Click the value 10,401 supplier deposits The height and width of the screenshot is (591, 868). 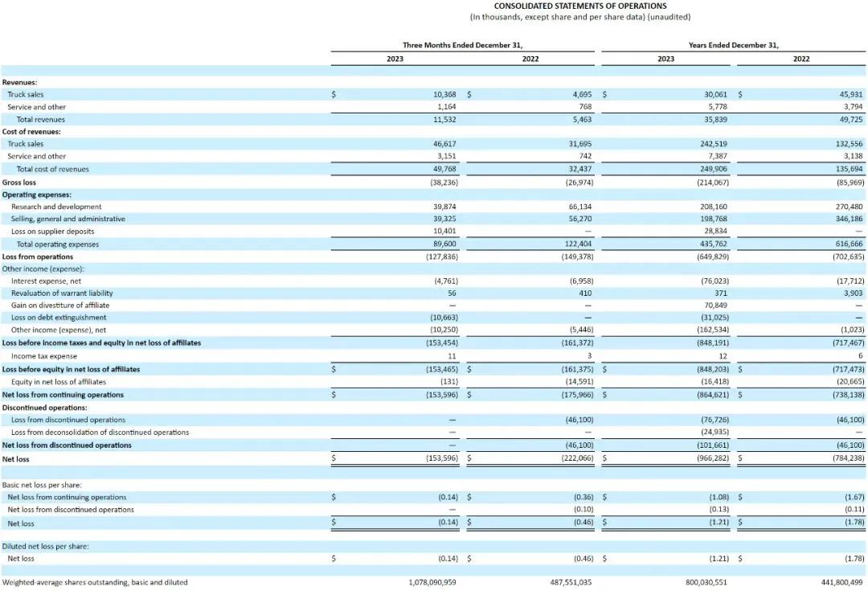click(445, 231)
